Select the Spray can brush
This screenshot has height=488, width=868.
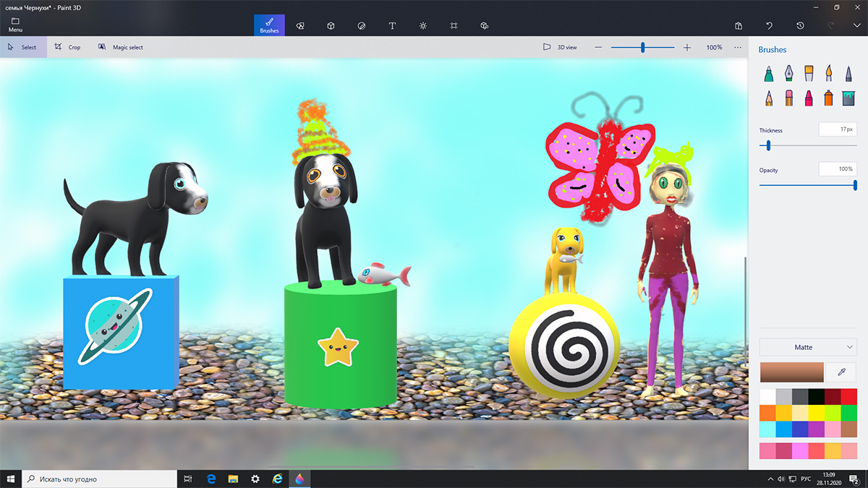tap(829, 98)
